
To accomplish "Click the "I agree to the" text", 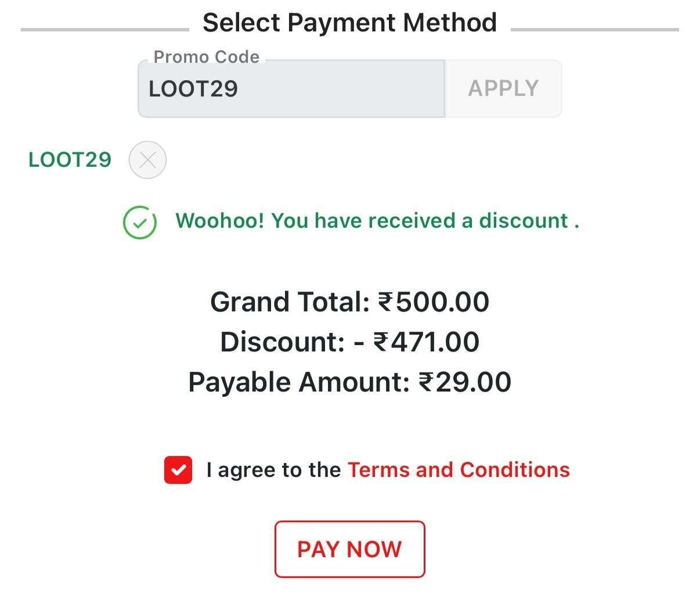I will 273,470.
